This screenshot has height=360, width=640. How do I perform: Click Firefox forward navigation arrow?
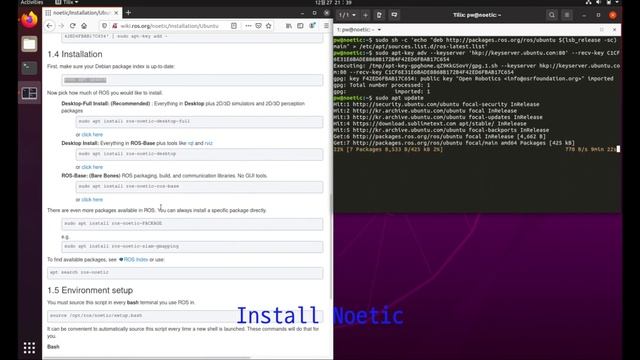[x=61, y=26]
